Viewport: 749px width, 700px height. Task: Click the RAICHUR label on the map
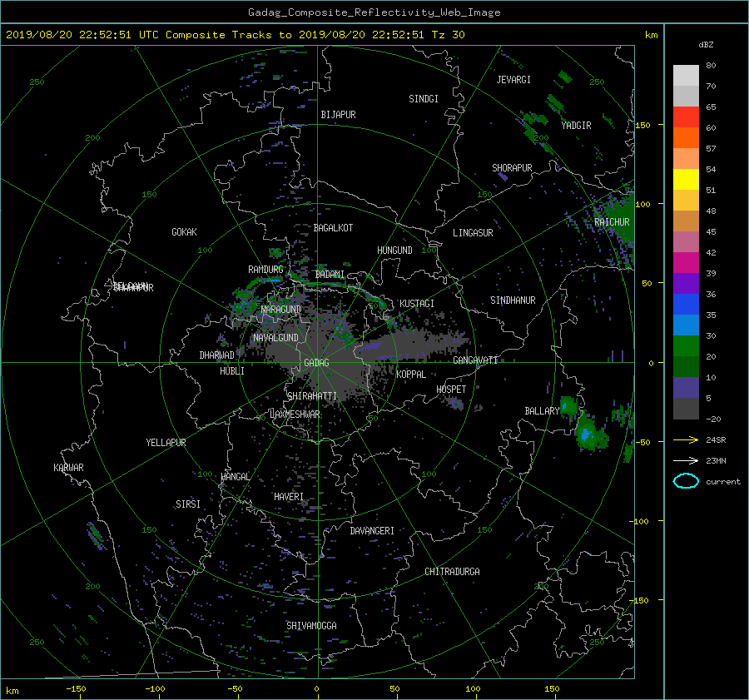(x=612, y=222)
